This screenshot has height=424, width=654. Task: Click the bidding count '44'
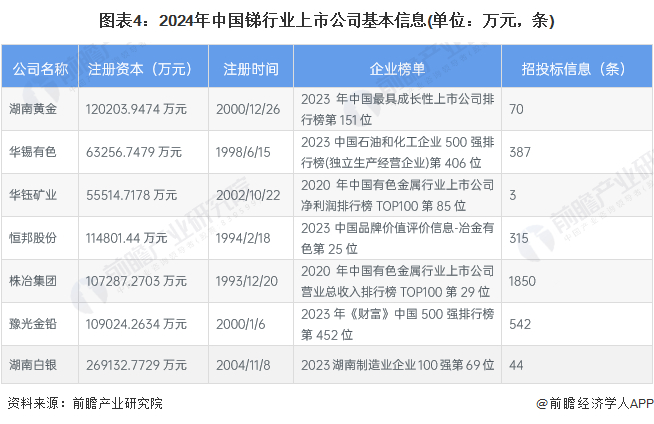516,365
